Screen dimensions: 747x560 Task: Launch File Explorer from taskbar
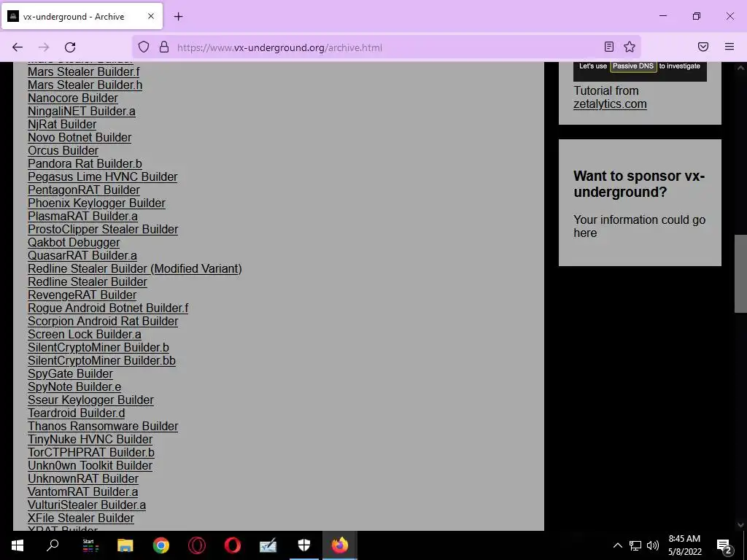tap(125, 545)
